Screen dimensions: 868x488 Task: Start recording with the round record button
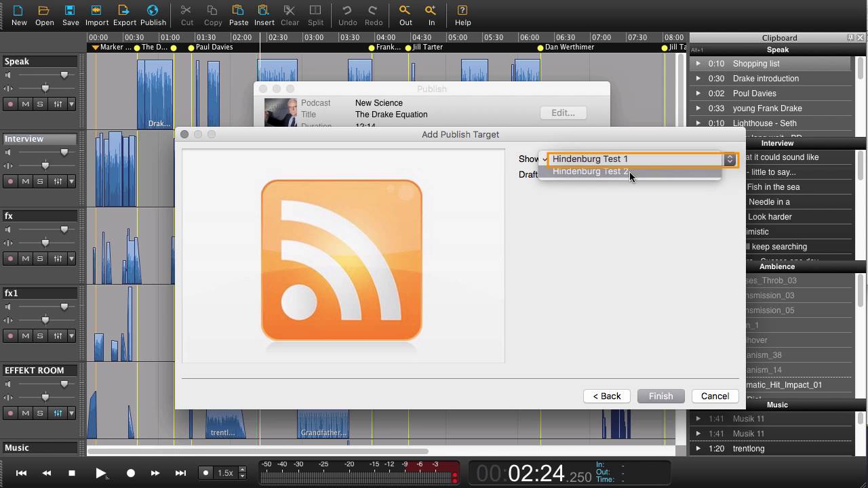131,473
